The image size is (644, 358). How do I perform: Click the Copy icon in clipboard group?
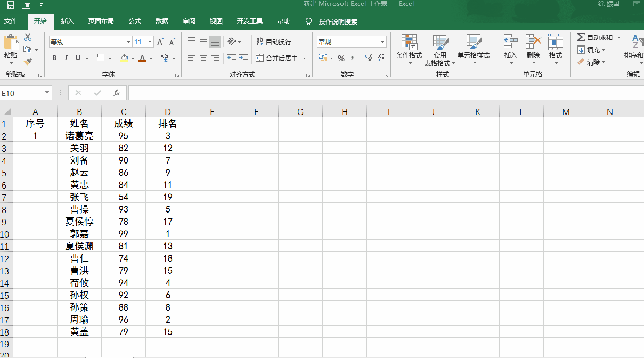tap(28, 50)
